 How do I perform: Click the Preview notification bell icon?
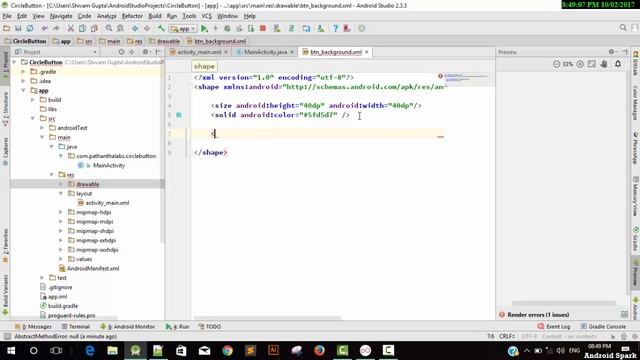click(x=618, y=64)
